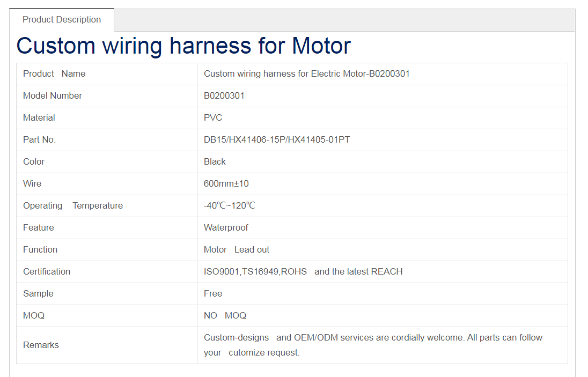
Task: Select the 'Color' label cell
Action: point(34,162)
